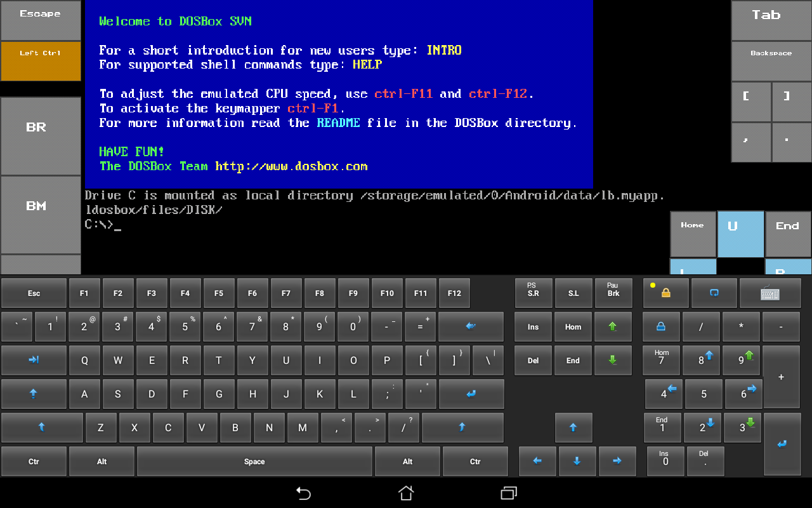Tap the Home overlay button
The width and height of the screenshot is (812, 508).
point(693,234)
